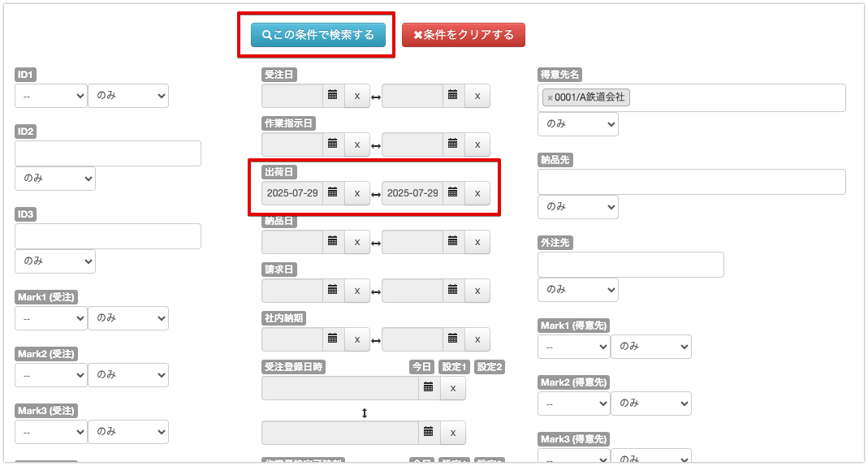This screenshot has width=868, height=466.
Task: Open the のみ dropdown under 得意先名
Action: 577,124
